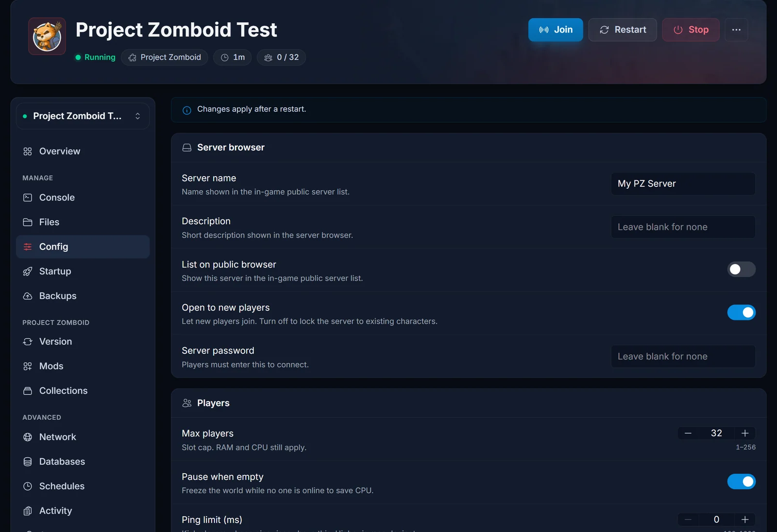Decrease Max players with minus button

688,433
